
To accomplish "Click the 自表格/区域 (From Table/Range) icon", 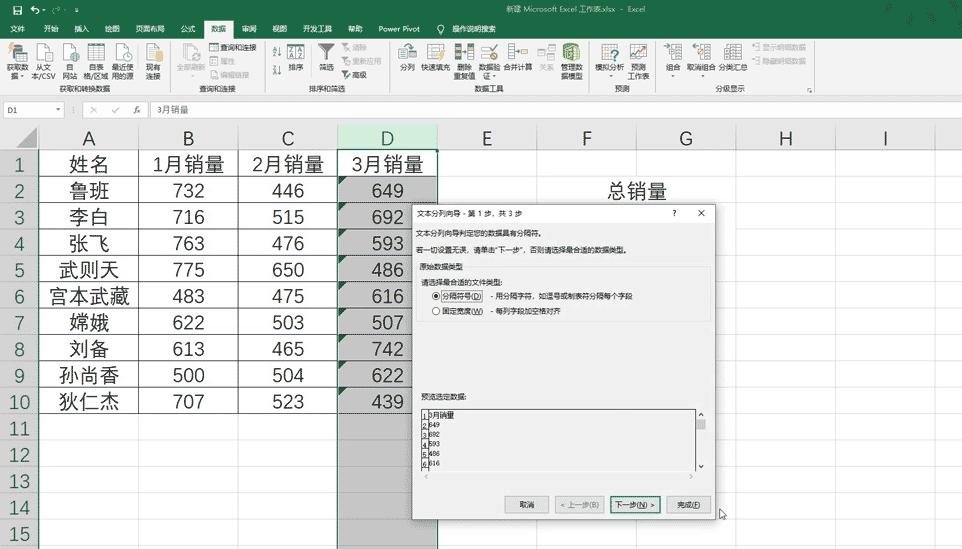I will pos(96,61).
